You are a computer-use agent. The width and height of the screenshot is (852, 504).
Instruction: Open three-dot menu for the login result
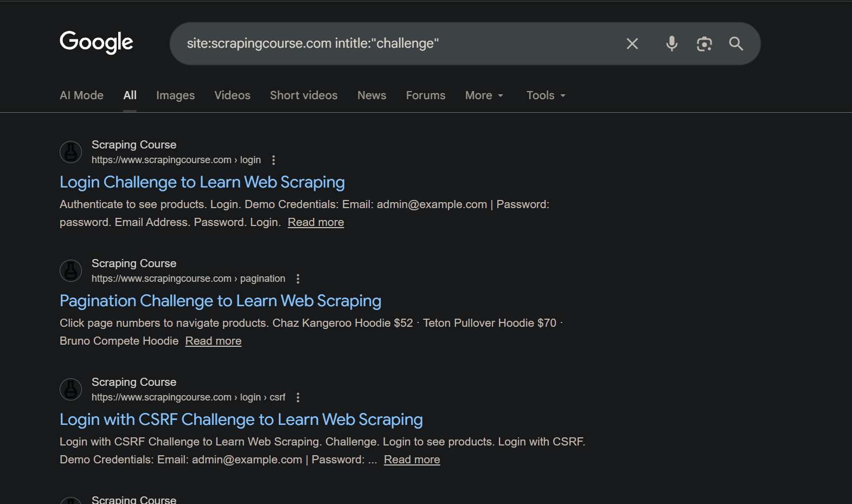tap(273, 160)
